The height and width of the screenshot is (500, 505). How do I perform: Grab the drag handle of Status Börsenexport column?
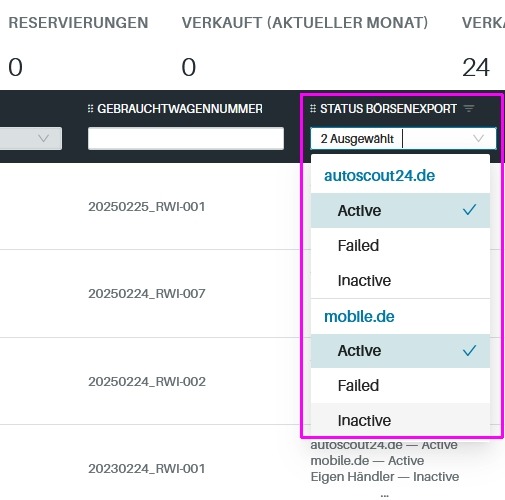[313, 109]
